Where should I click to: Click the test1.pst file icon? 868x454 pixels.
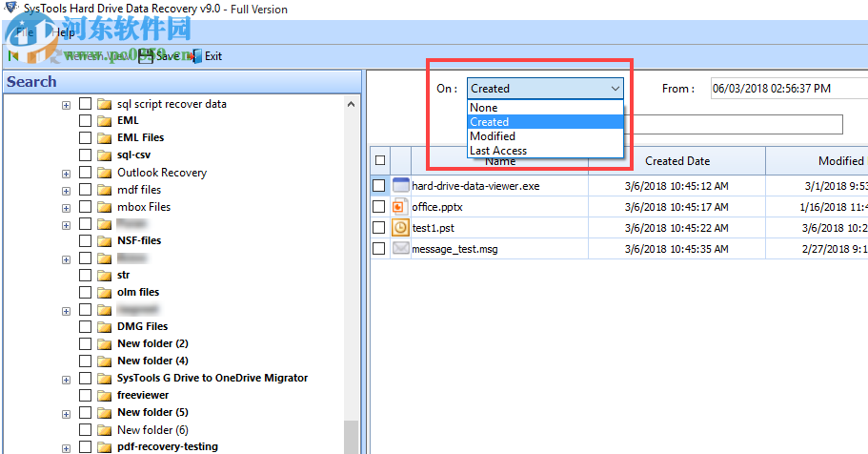[x=401, y=228]
